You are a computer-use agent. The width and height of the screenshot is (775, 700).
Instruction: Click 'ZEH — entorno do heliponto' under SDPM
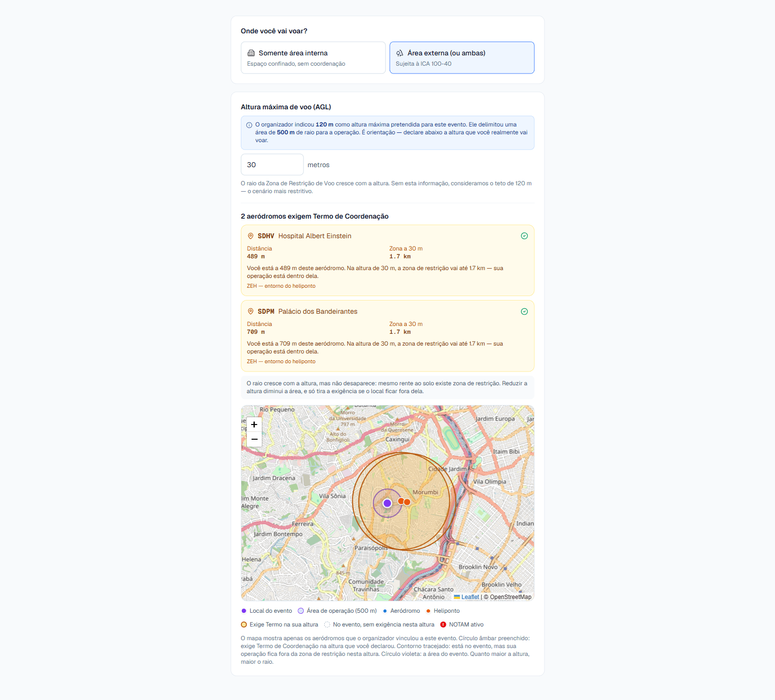(281, 361)
